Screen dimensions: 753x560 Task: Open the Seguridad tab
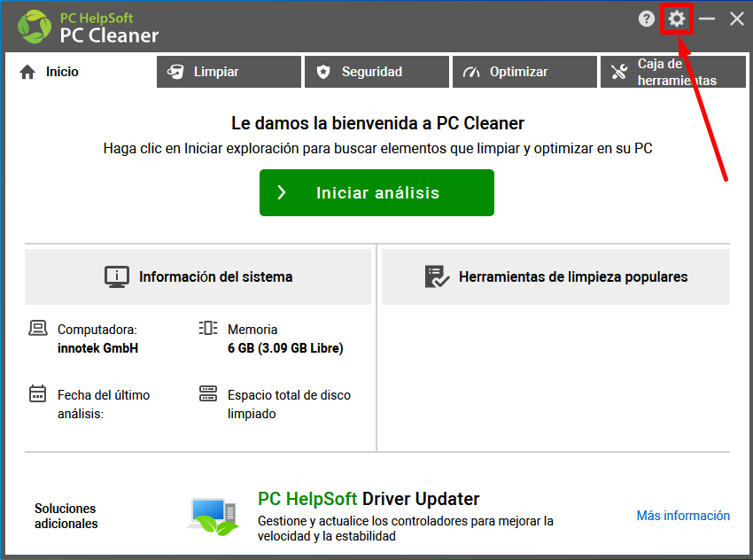pyautogui.click(x=377, y=72)
